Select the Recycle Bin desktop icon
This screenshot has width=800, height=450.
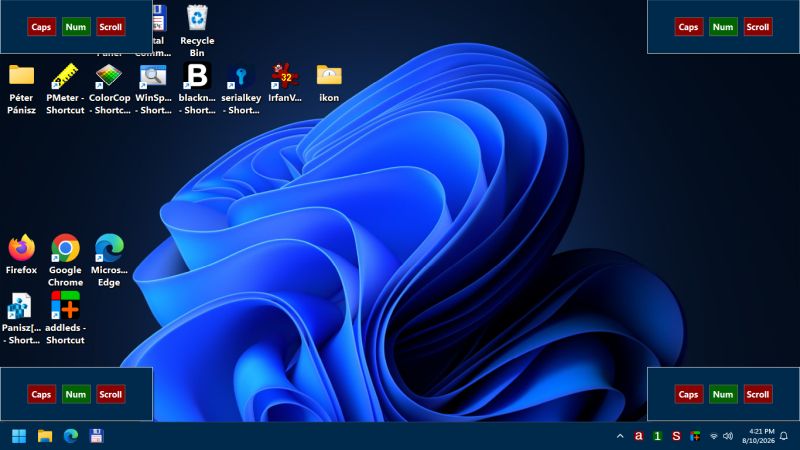point(197,31)
